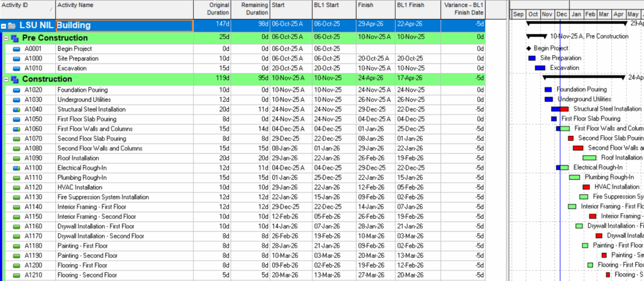Click the blue activity icon next to A1000
This screenshot has width=644, height=281.
pos(17,58)
